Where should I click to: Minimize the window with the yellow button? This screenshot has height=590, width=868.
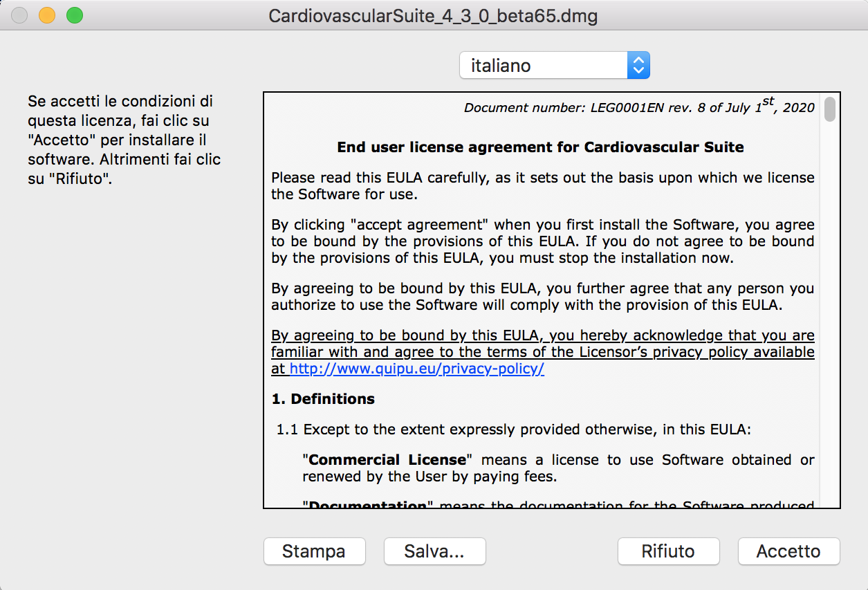tap(47, 15)
